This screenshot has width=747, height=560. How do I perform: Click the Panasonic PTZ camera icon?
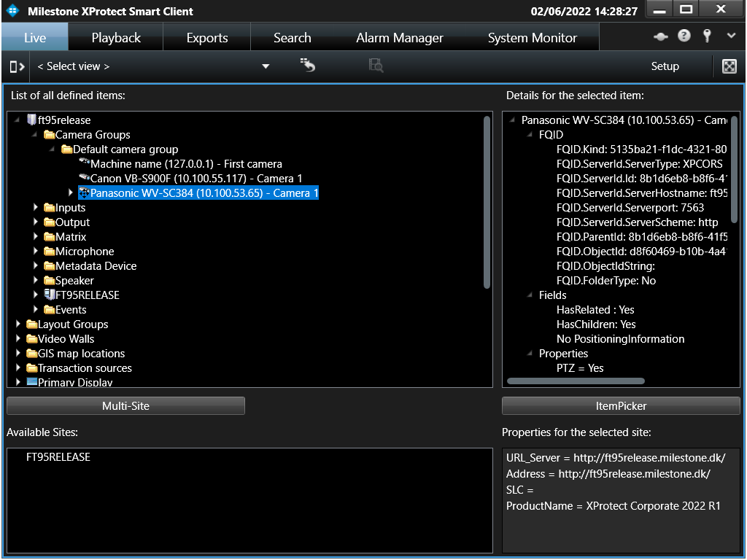[x=85, y=192]
